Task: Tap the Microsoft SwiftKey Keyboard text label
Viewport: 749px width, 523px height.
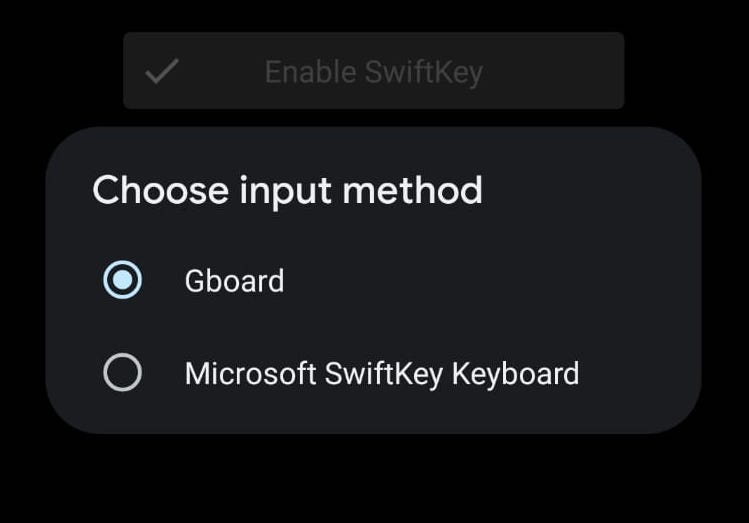Action: pyautogui.click(x=381, y=374)
